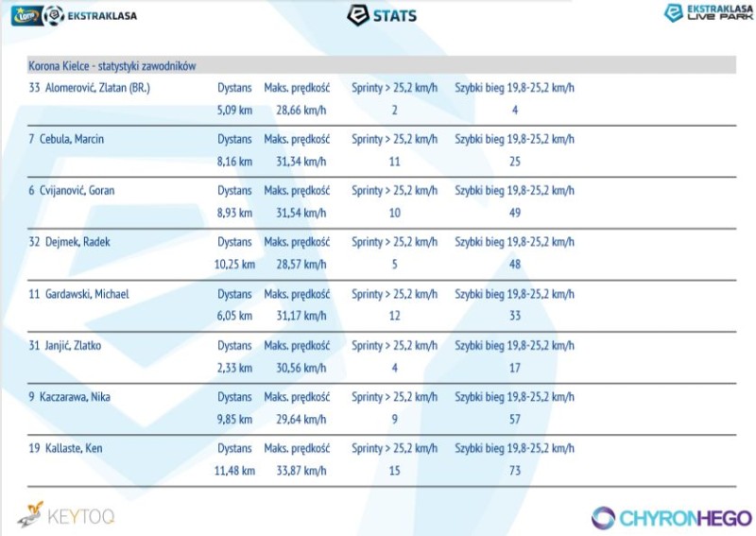This screenshot has width=756, height=536.
Task: Click Cvijanović's max speed 31,54 km/h
Action: click(x=295, y=213)
